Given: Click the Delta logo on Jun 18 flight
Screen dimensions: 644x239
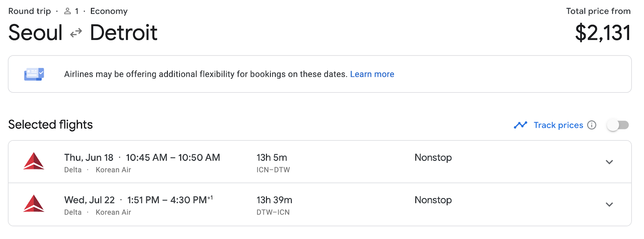Looking at the screenshot, I should [x=34, y=161].
